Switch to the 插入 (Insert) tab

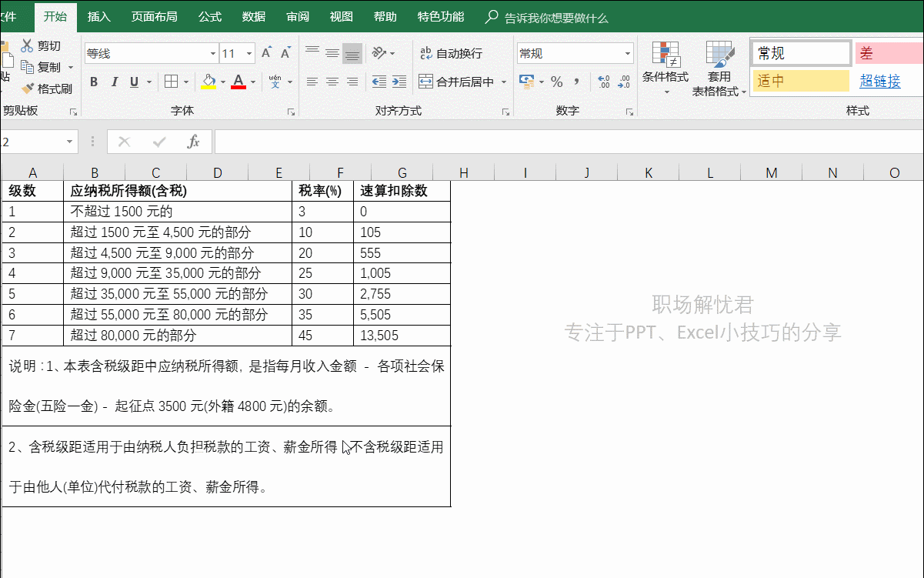pyautogui.click(x=99, y=16)
